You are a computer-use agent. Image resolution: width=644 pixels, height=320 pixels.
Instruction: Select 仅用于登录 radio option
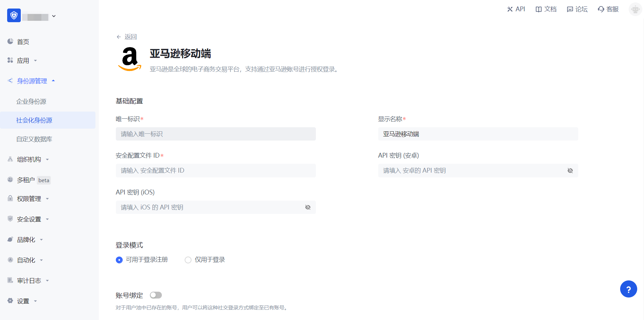[x=188, y=260]
